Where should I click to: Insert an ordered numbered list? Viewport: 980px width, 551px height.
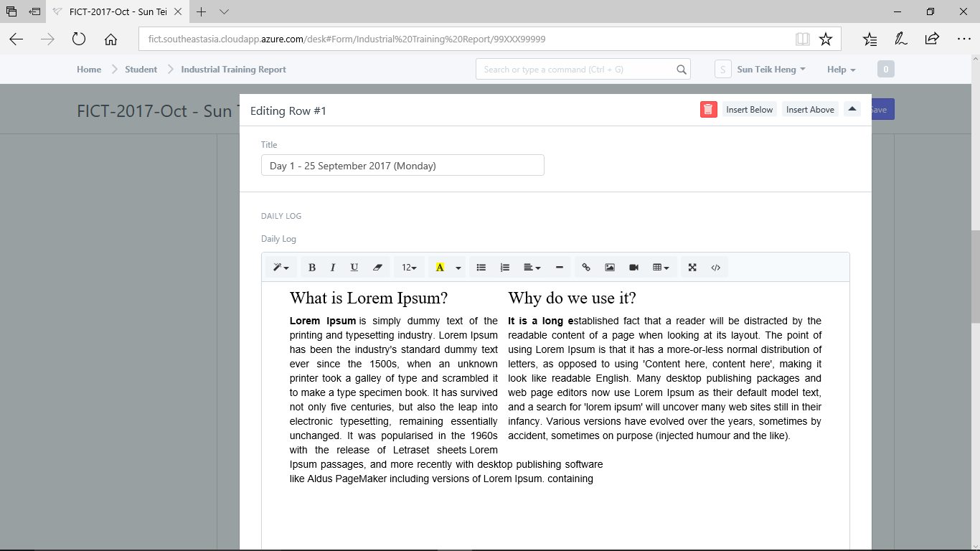(505, 267)
